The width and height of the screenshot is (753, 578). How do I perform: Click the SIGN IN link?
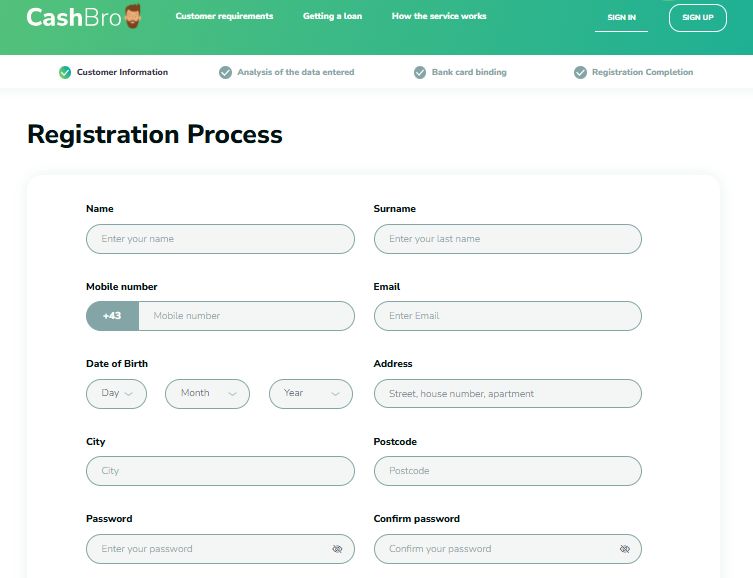[621, 18]
